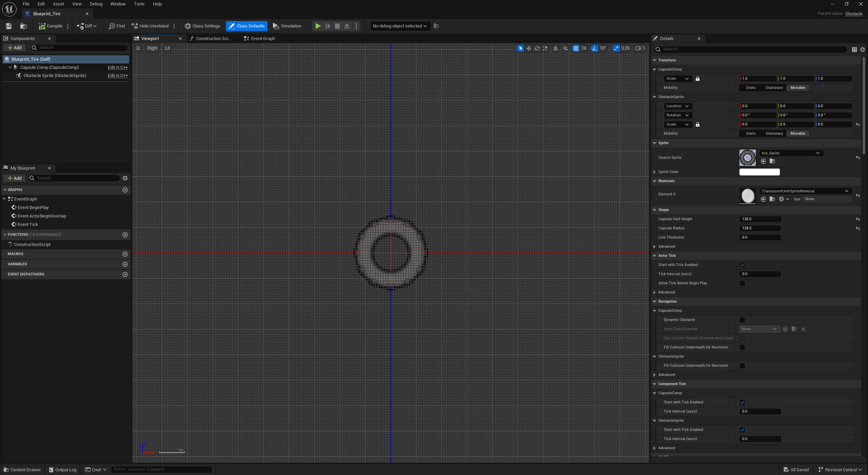
Task: Open the Output Log
Action: (62, 469)
